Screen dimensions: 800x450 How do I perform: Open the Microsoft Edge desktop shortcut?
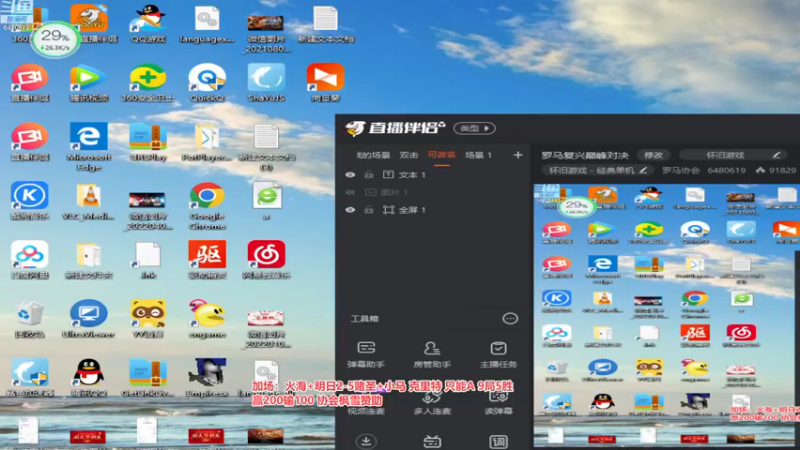click(x=88, y=147)
